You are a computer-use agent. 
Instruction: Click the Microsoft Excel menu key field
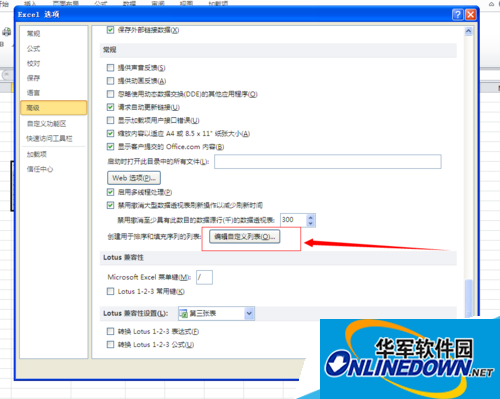coord(204,277)
